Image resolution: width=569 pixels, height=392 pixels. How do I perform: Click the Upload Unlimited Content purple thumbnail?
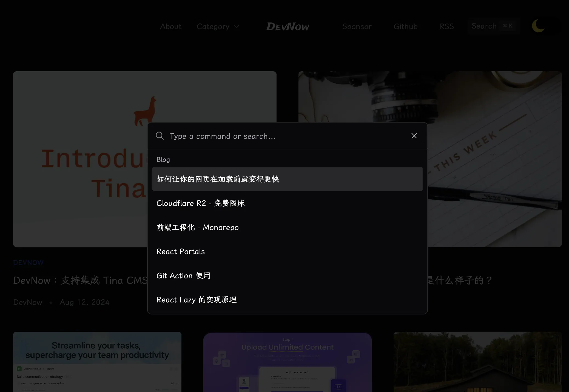(287, 362)
